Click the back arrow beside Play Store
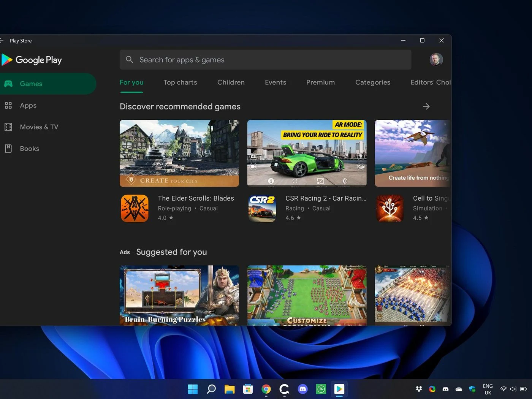Screen dimensions: 532x399 pos(2,40)
